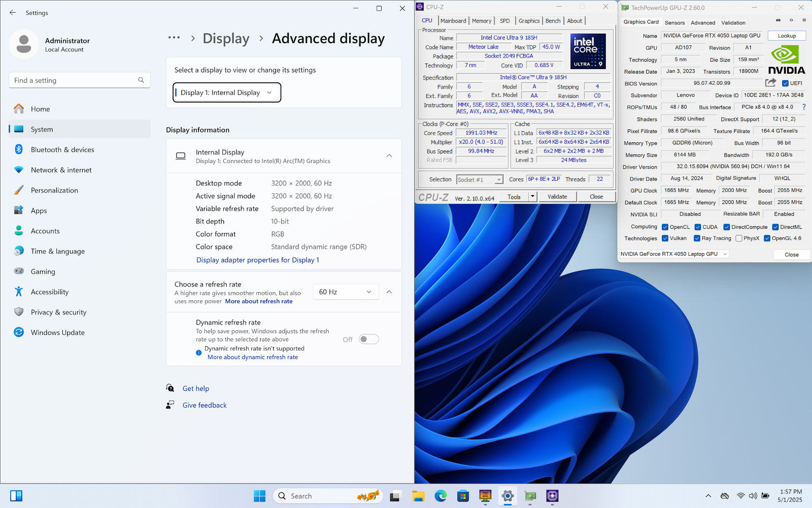Image resolution: width=812 pixels, height=508 pixels.
Task: Open File Explorer from the taskbar
Action: tap(418, 496)
